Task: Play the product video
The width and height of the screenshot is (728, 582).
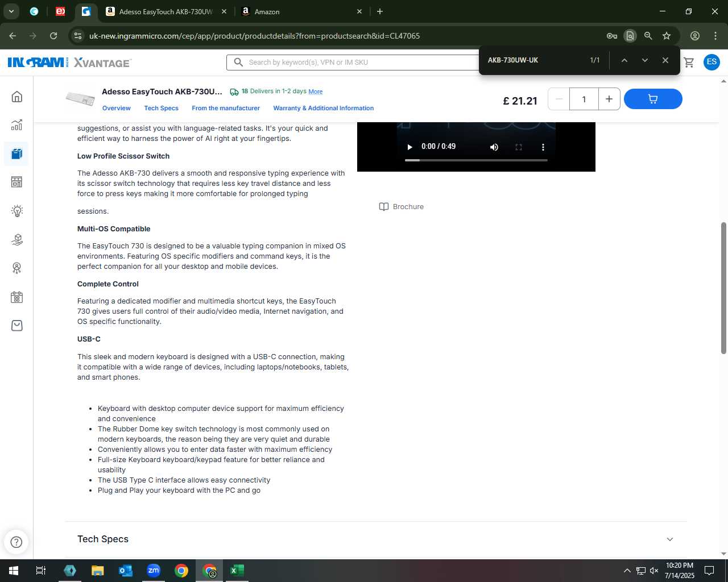Action: pos(409,147)
